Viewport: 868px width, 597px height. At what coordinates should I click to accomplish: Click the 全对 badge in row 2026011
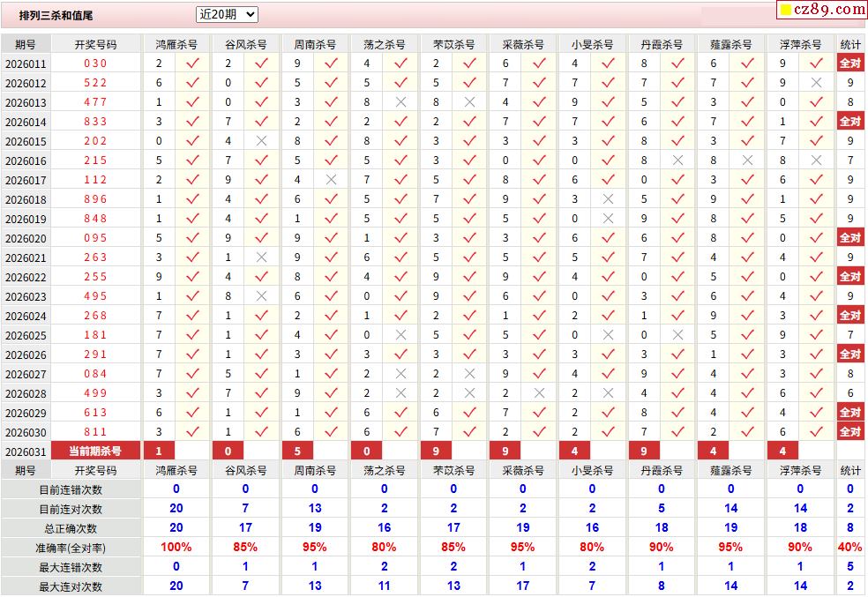[x=850, y=63]
